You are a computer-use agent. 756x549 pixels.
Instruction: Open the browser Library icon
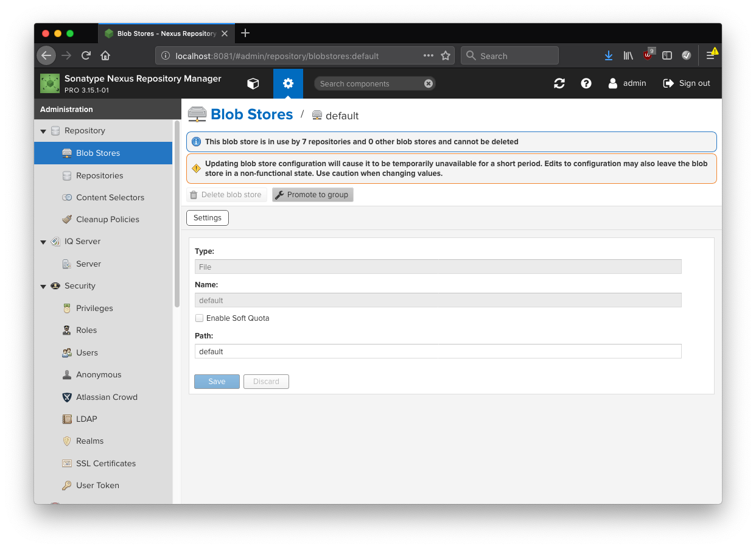pyautogui.click(x=628, y=55)
